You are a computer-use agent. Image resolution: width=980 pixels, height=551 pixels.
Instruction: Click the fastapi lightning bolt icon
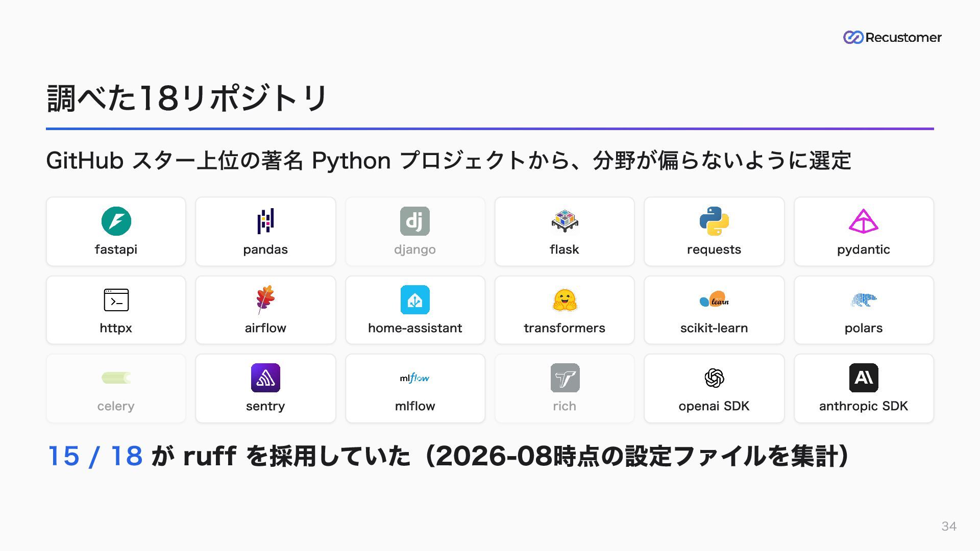tap(116, 221)
